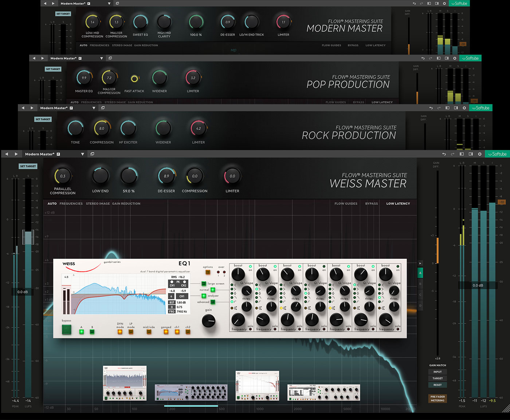Click the pop-out window icon beside Weiss preset

pyautogui.click(x=92, y=154)
